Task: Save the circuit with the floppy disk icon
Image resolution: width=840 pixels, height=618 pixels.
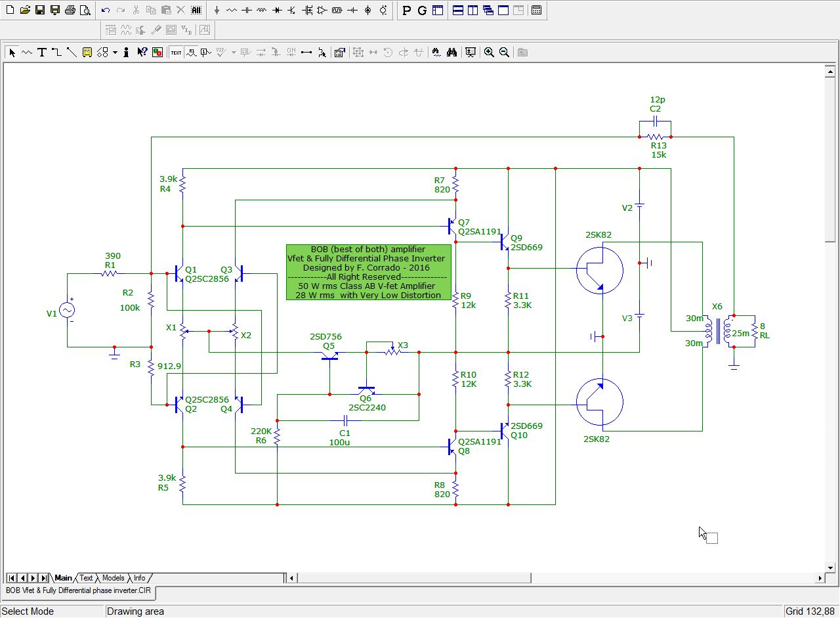Action: coord(40,11)
